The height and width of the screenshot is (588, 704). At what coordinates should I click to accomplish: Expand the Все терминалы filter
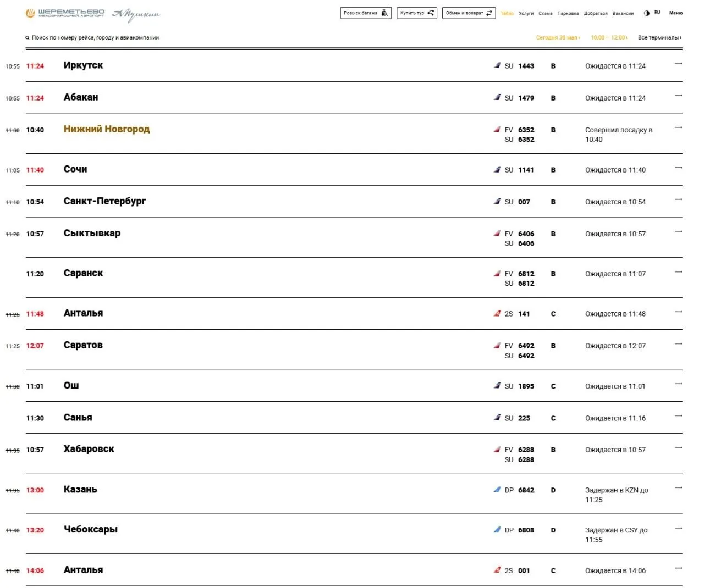(x=659, y=37)
